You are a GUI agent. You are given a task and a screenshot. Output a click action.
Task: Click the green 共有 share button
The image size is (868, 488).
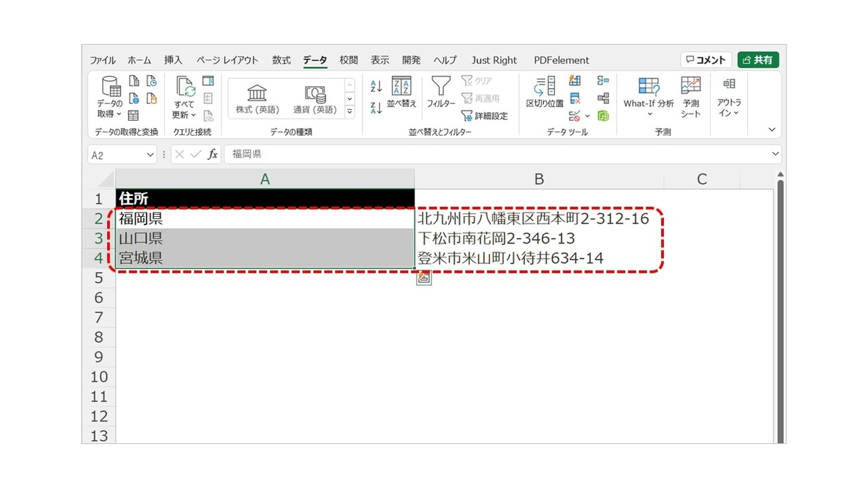coord(758,60)
